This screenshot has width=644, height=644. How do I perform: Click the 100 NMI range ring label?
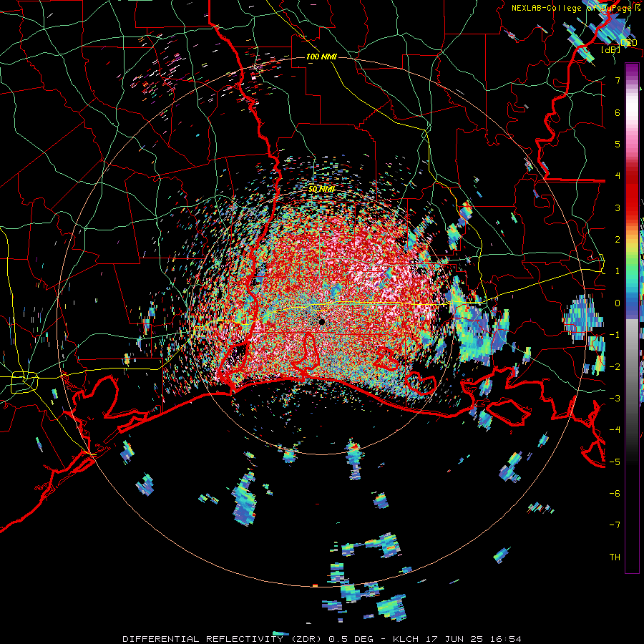pyautogui.click(x=321, y=57)
